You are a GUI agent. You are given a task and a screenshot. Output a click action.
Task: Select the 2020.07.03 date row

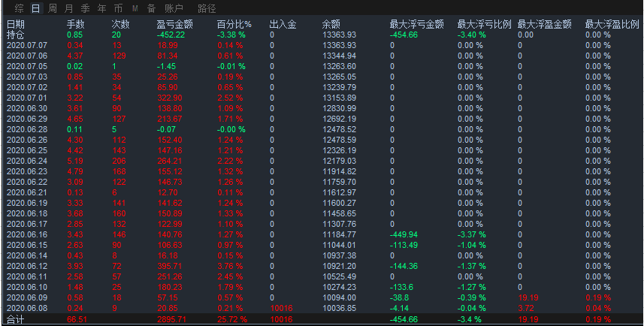coord(27,77)
